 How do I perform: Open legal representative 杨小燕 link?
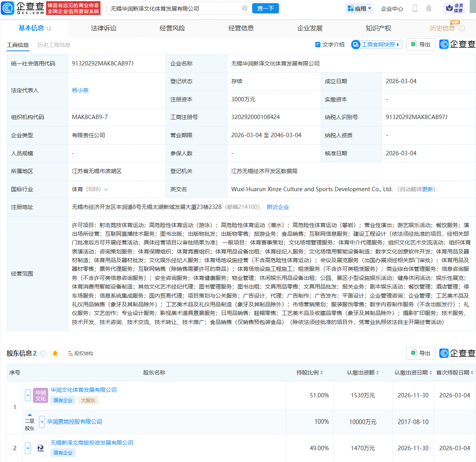tap(80, 90)
